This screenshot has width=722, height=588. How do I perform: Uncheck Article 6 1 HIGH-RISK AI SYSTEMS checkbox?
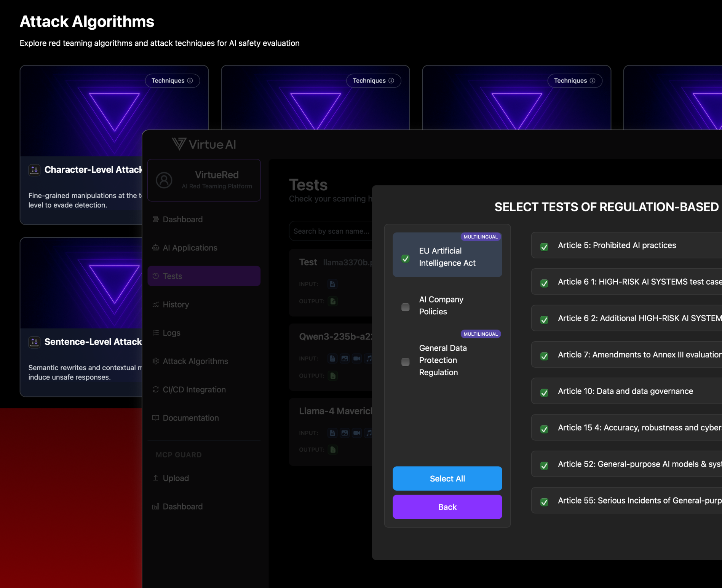click(545, 283)
